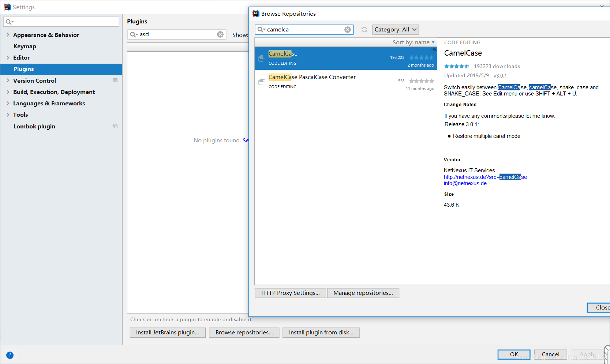Click the v3.0.1 version text
This screenshot has width=610, height=364.
pyautogui.click(x=500, y=76)
